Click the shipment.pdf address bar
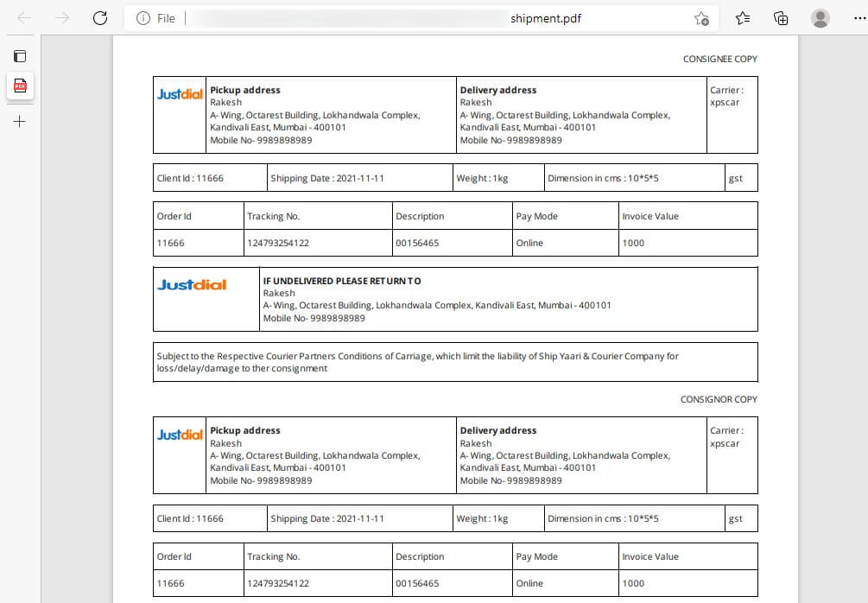This screenshot has width=868, height=603. click(421, 18)
